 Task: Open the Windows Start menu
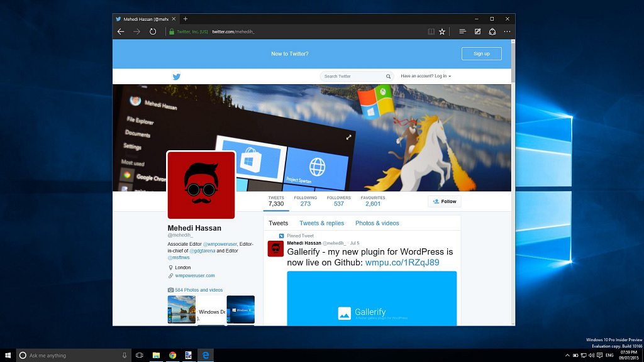coord(8,356)
